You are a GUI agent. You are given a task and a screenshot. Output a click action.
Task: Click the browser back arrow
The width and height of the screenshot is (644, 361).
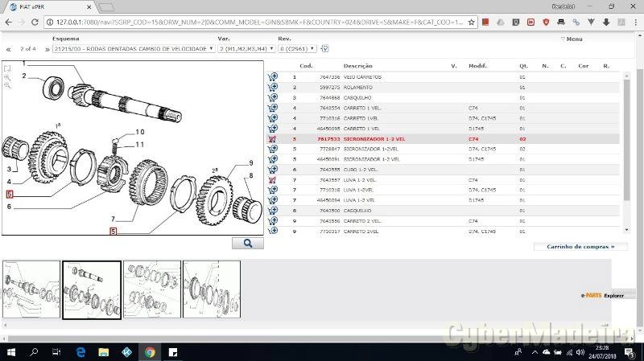tap(9, 23)
